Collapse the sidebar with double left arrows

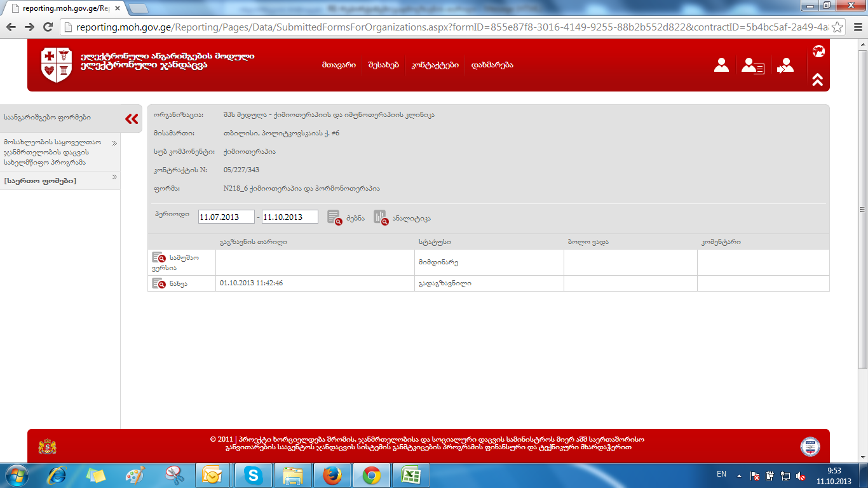tap(132, 118)
